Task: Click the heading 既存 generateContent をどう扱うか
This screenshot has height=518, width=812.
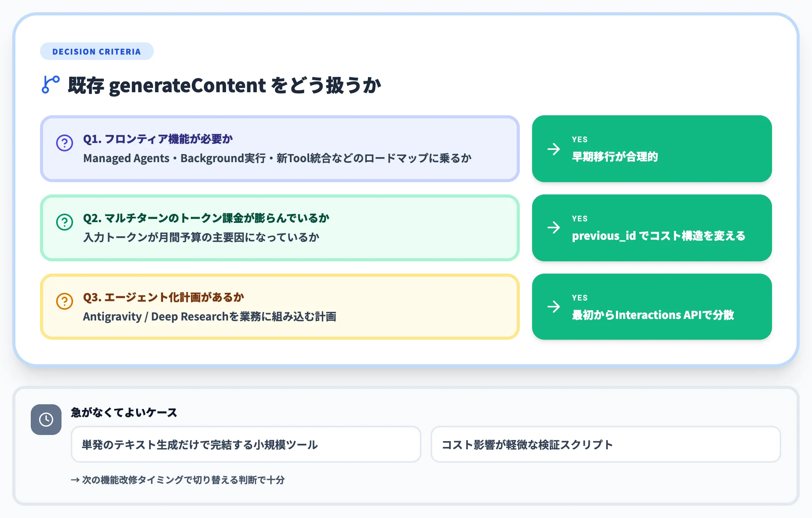Action: click(225, 85)
